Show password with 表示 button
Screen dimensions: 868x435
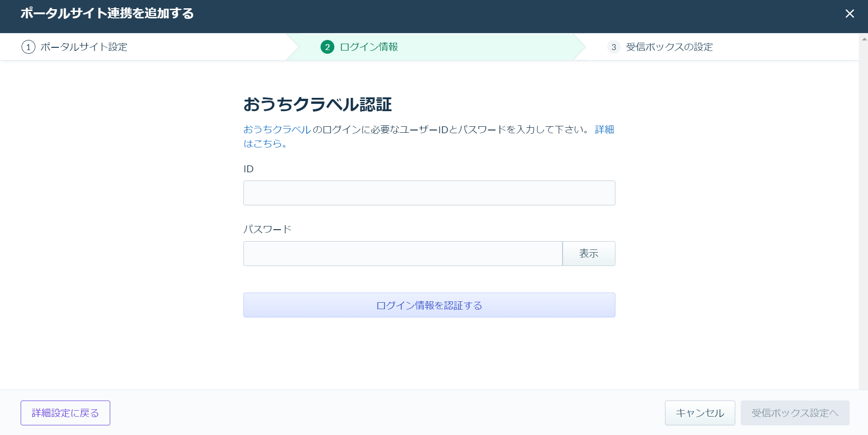[x=589, y=254]
